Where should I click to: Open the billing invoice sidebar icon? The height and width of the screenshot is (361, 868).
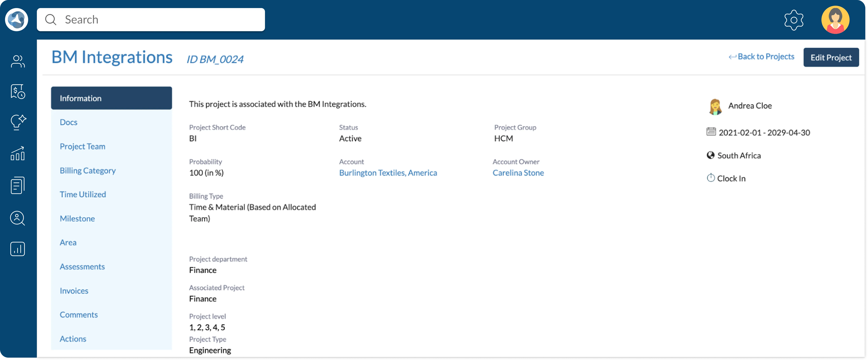tap(18, 91)
